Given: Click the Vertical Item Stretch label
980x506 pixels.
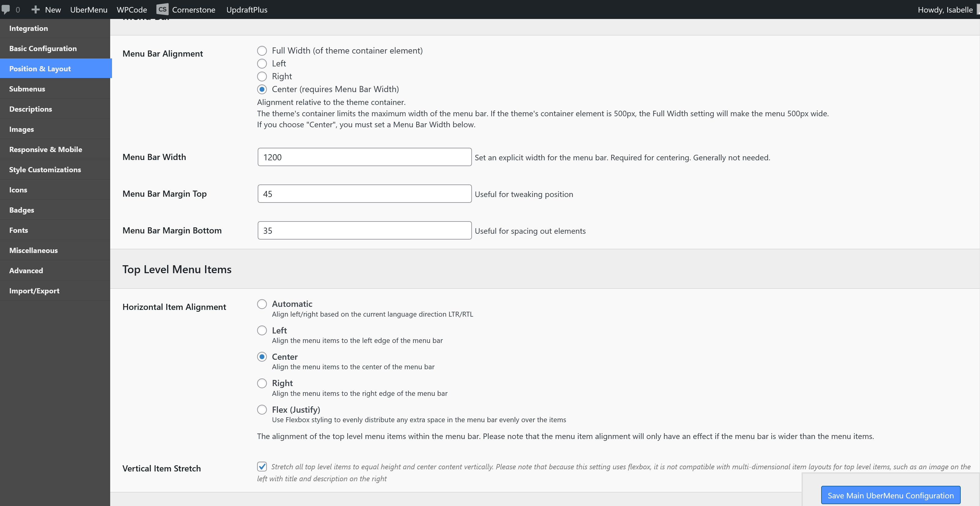Looking at the screenshot, I should click(162, 468).
